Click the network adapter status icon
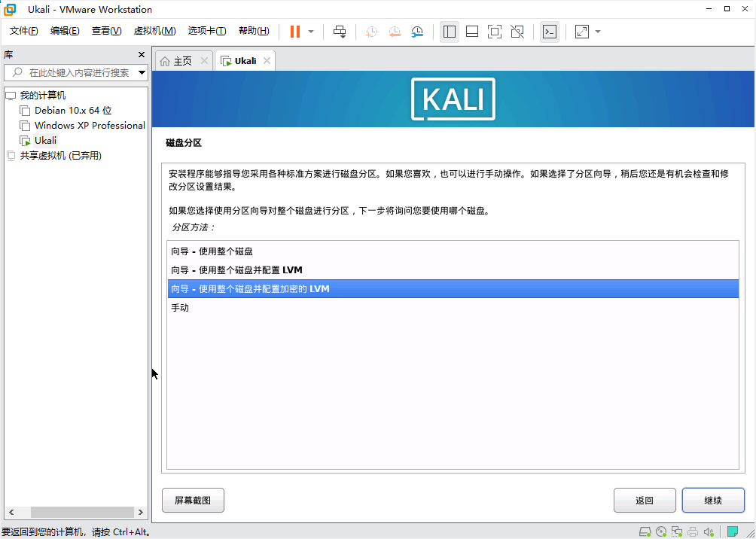This screenshot has width=756, height=539. pos(677,531)
